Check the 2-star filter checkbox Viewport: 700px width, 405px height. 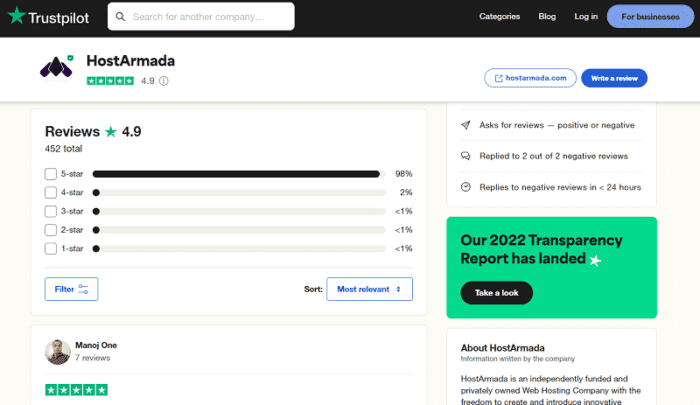point(51,230)
